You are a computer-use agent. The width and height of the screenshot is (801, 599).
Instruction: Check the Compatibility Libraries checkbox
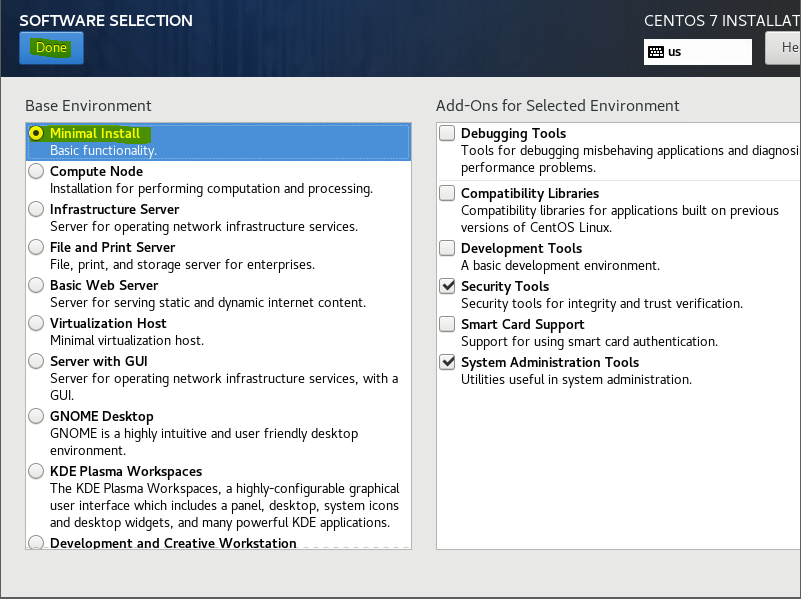[x=447, y=194]
